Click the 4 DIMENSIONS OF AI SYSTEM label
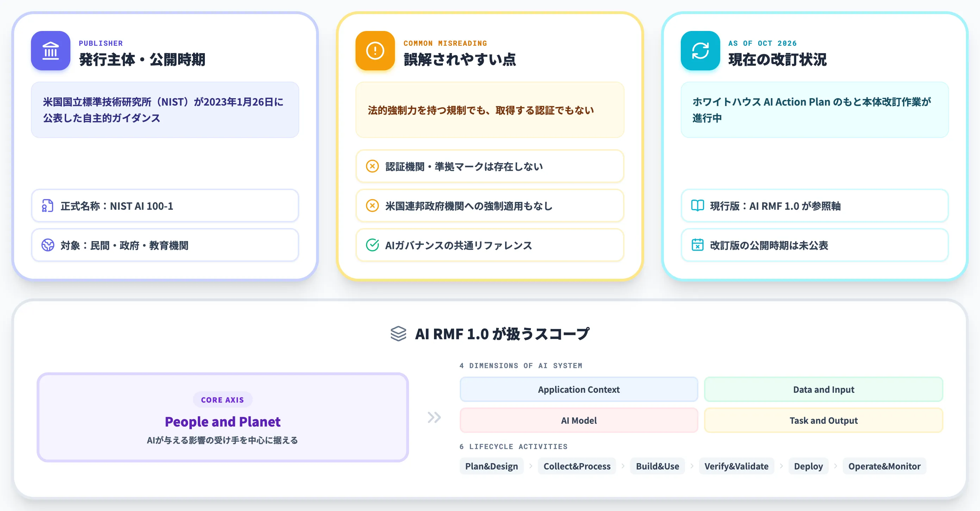Screen dimensions: 980x511 pos(521,365)
